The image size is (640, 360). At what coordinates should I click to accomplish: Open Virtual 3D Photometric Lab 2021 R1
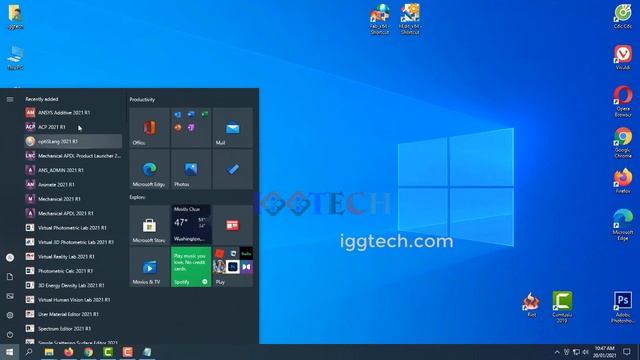[x=73, y=242]
